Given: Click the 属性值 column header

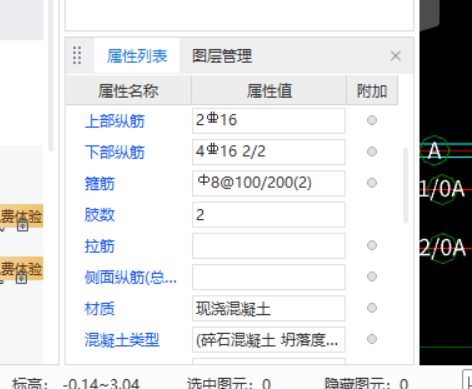Looking at the screenshot, I should click(x=269, y=90).
